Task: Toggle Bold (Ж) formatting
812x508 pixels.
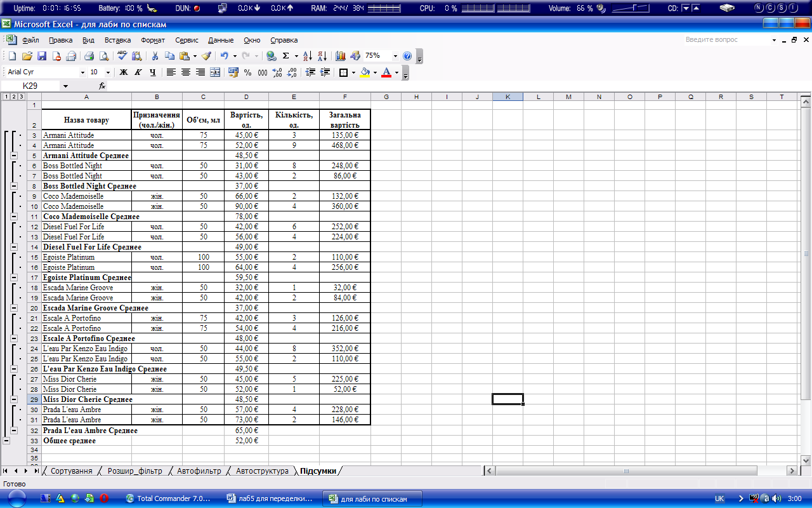Action: tap(124, 72)
